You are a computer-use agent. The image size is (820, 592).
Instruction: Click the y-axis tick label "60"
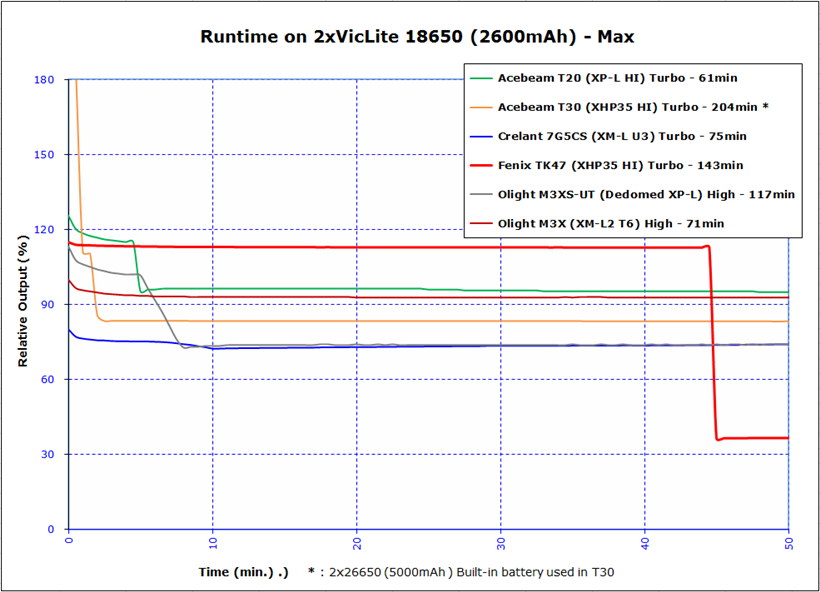48,380
